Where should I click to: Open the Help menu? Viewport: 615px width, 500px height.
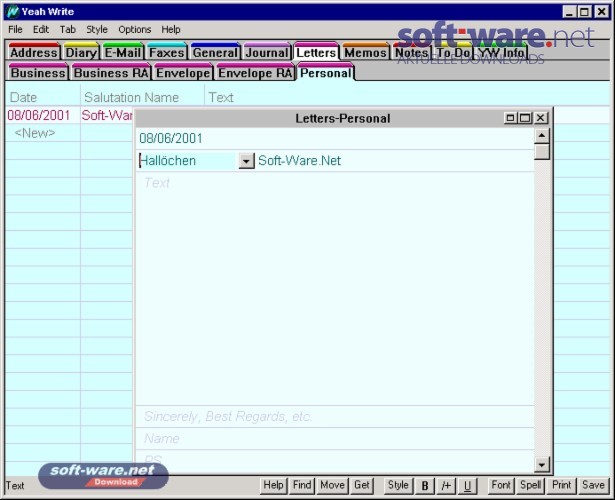point(171,29)
